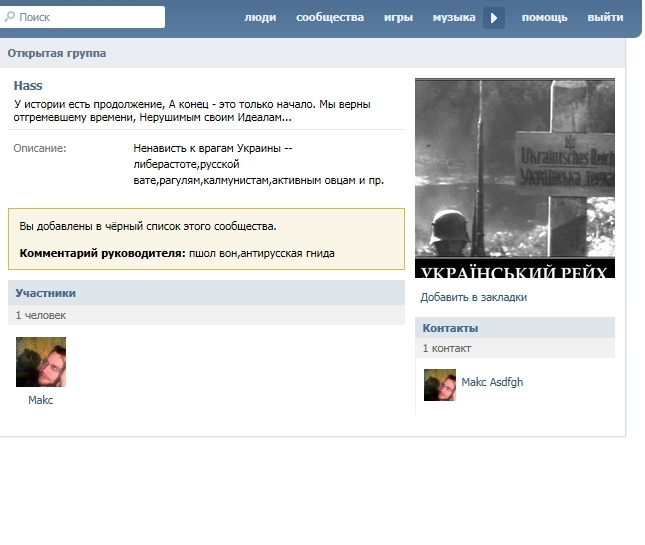Click выйти to log out
This screenshot has width=645, height=545.
point(605,17)
